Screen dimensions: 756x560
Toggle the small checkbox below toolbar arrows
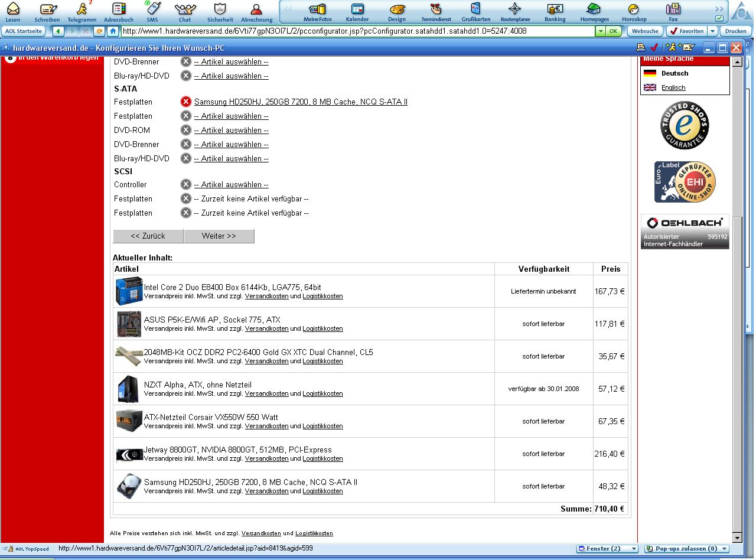coord(719,18)
